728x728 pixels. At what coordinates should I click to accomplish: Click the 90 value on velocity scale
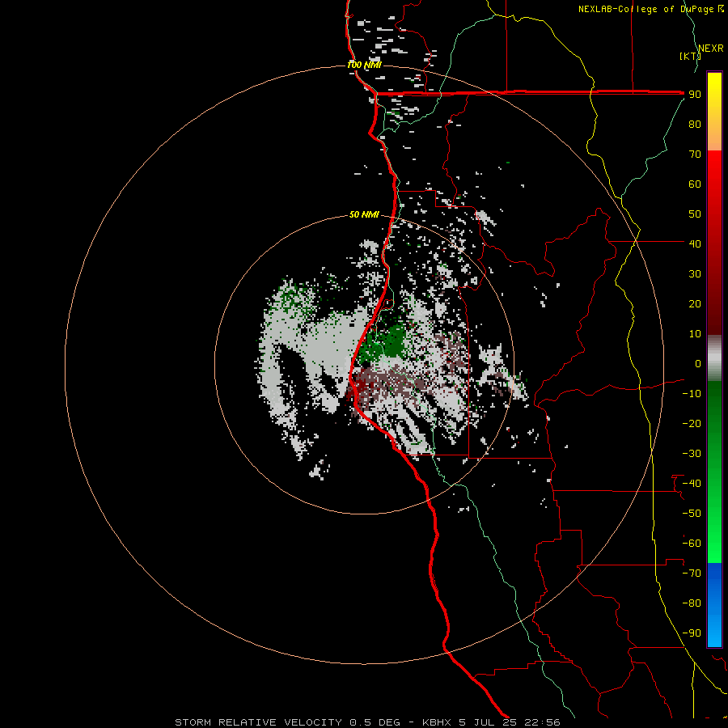pyautogui.click(x=695, y=95)
